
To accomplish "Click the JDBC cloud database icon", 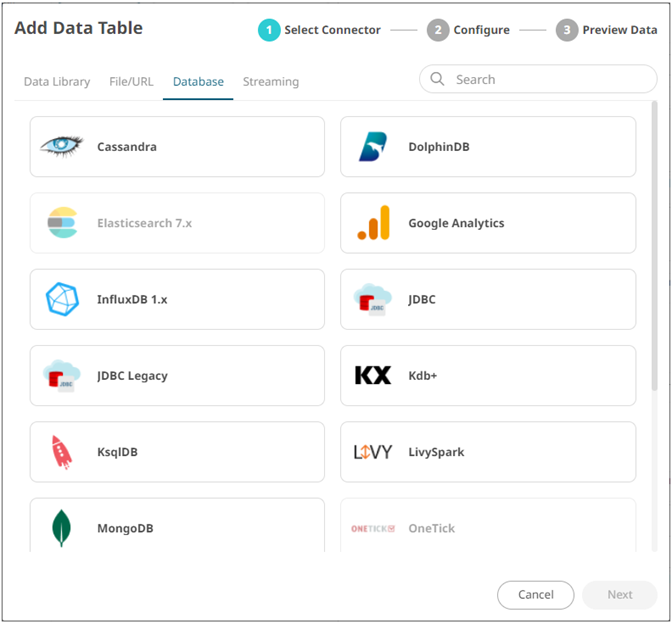I will pos(372,299).
